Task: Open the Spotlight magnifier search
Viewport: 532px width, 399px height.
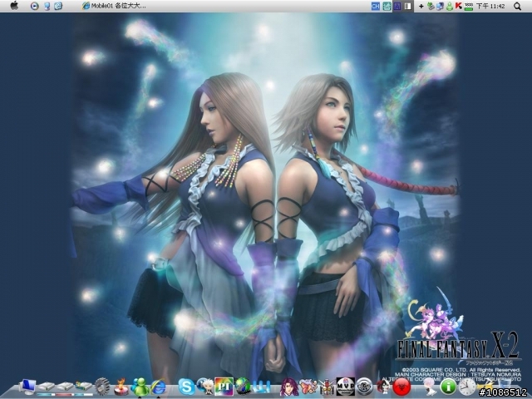Action: (517, 6)
